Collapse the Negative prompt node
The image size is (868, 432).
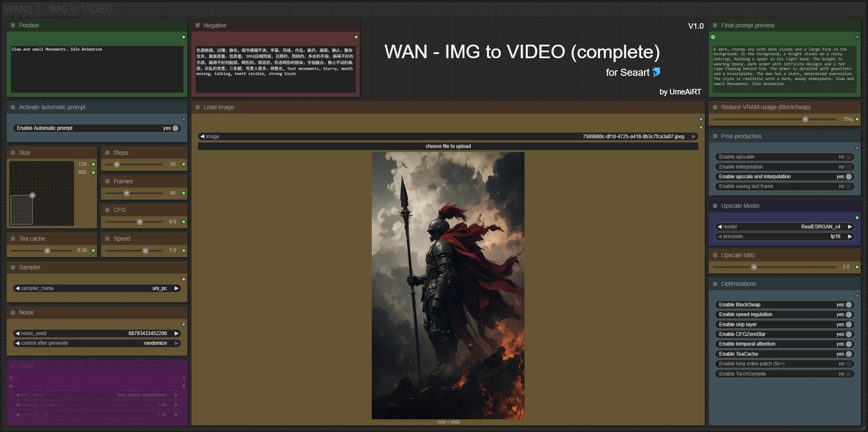(x=198, y=25)
